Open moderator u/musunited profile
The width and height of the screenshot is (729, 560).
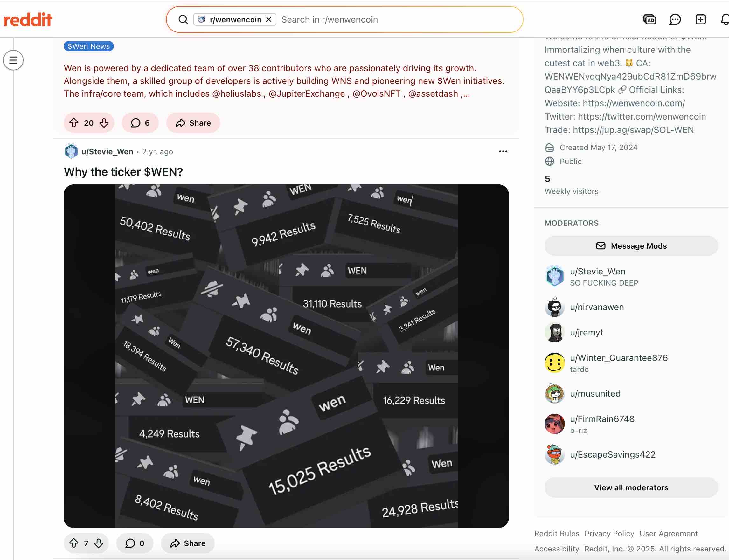[595, 393]
